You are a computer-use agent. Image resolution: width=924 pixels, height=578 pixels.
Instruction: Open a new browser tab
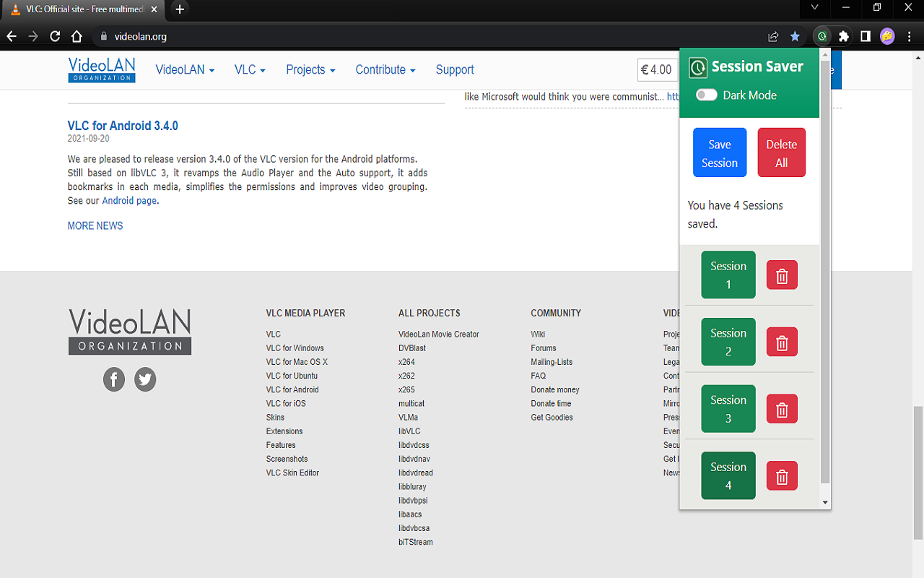click(x=180, y=9)
